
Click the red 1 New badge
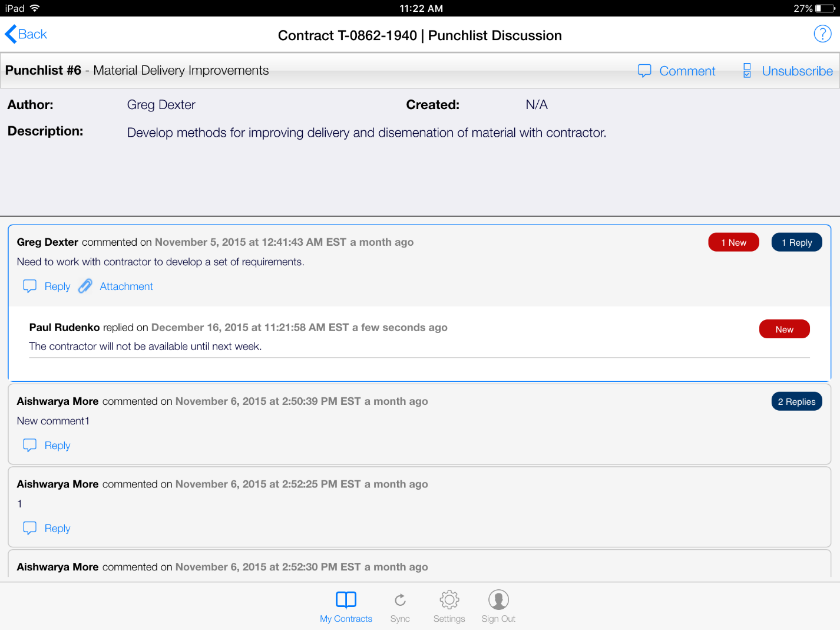click(x=733, y=243)
